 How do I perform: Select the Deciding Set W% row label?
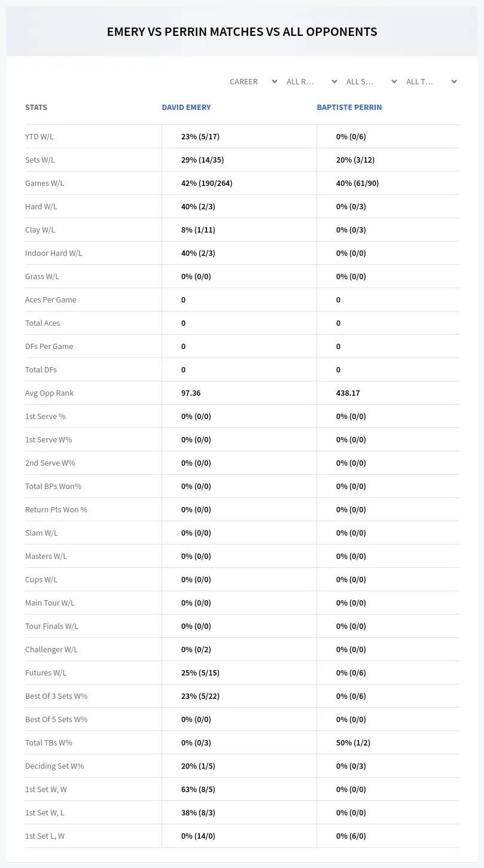pyautogui.click(x=54, y=766)
